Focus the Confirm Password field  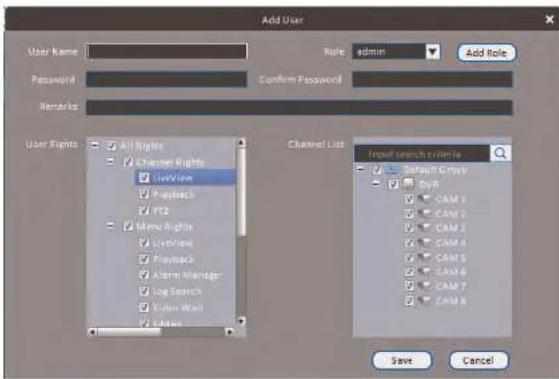point(432,79)
